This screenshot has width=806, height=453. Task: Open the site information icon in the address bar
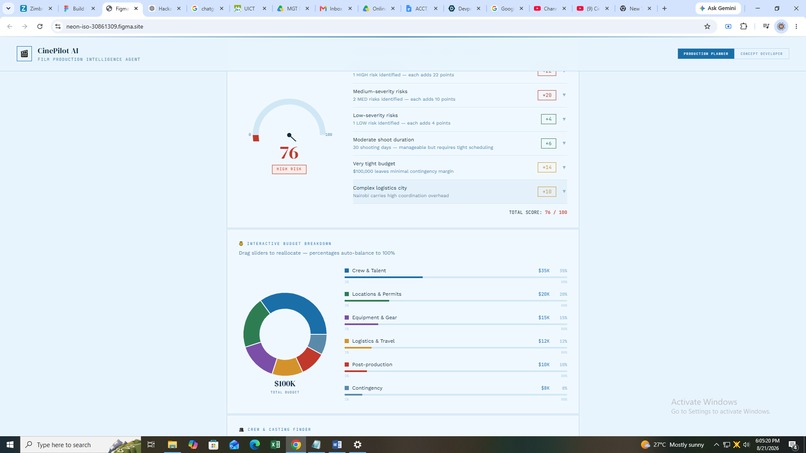tap(58, 26)
